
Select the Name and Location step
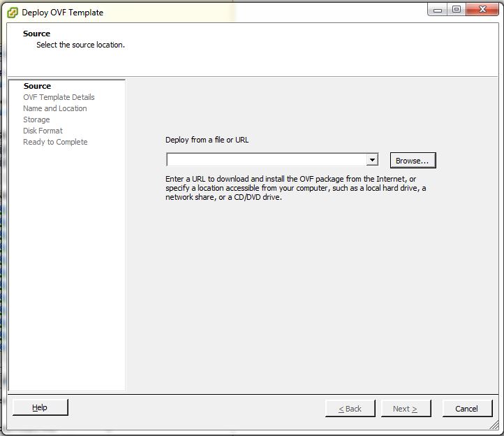54,108
